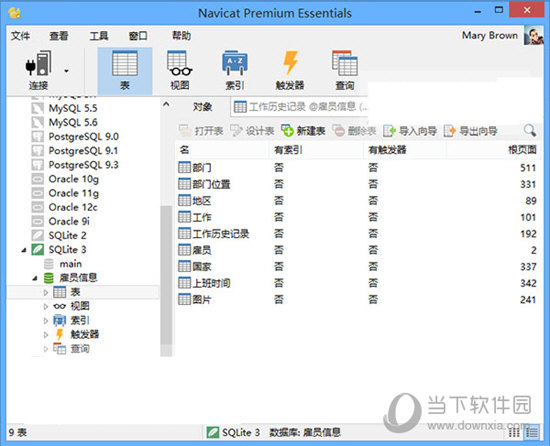The height and width of the screenshot is (446, 550).
Task: Expand the 索引 tree node
Action: pos(46,320)
